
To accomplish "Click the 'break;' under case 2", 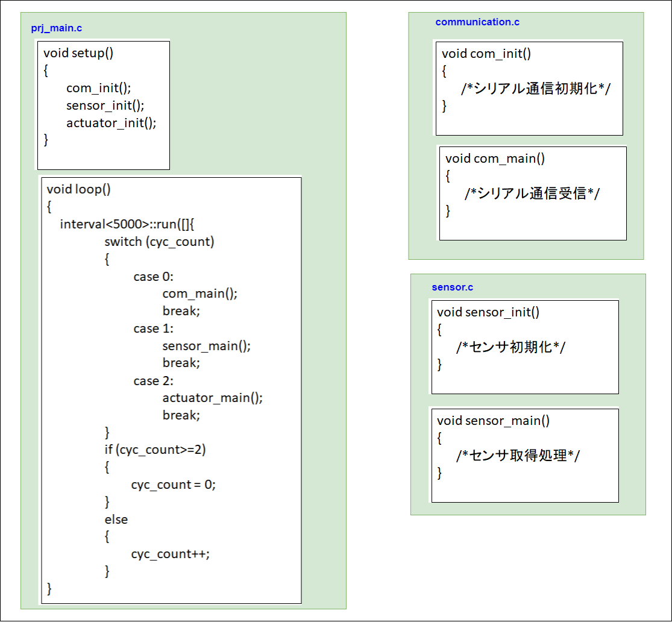I will pos(181,415).
